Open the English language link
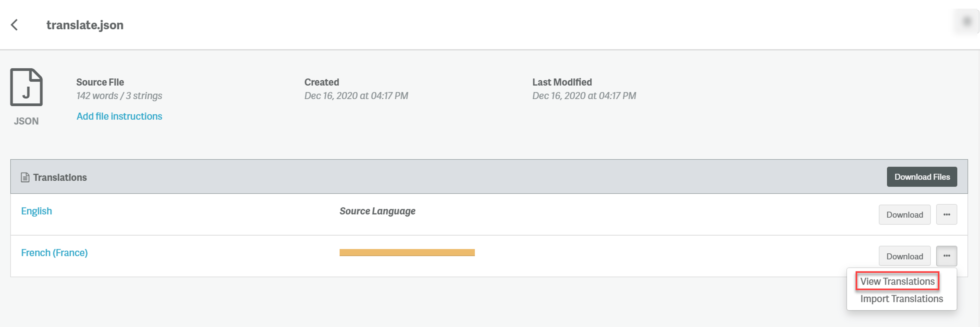 36,211
